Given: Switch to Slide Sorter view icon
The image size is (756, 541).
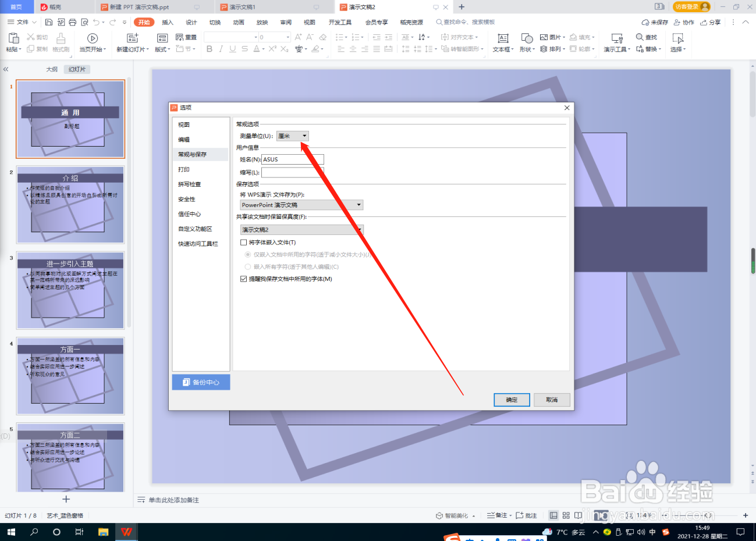Looking at the screenshot, I should (566, 515).
